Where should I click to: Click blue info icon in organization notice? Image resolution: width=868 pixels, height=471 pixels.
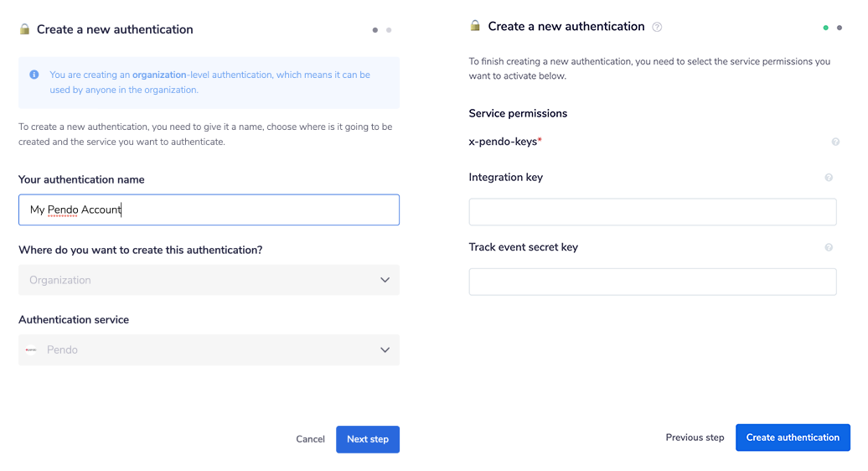34,75
